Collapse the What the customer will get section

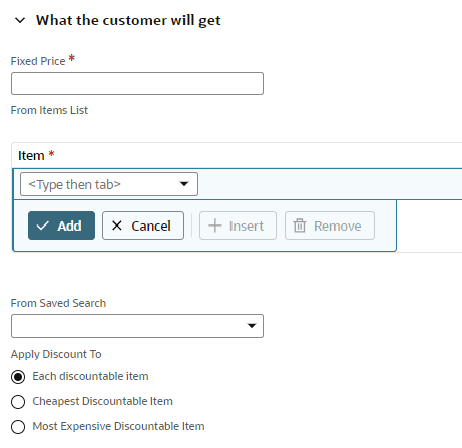point(20,21)
